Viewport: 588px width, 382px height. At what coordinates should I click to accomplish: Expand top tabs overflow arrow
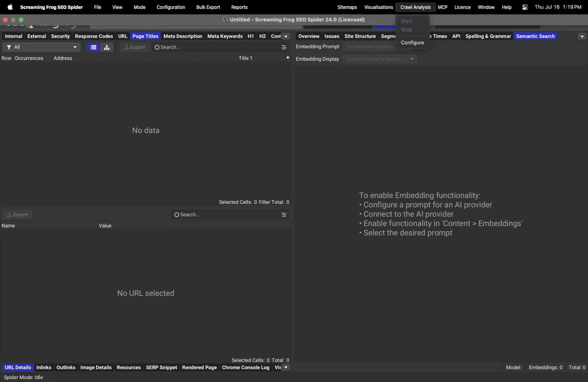tap(286, 36)
